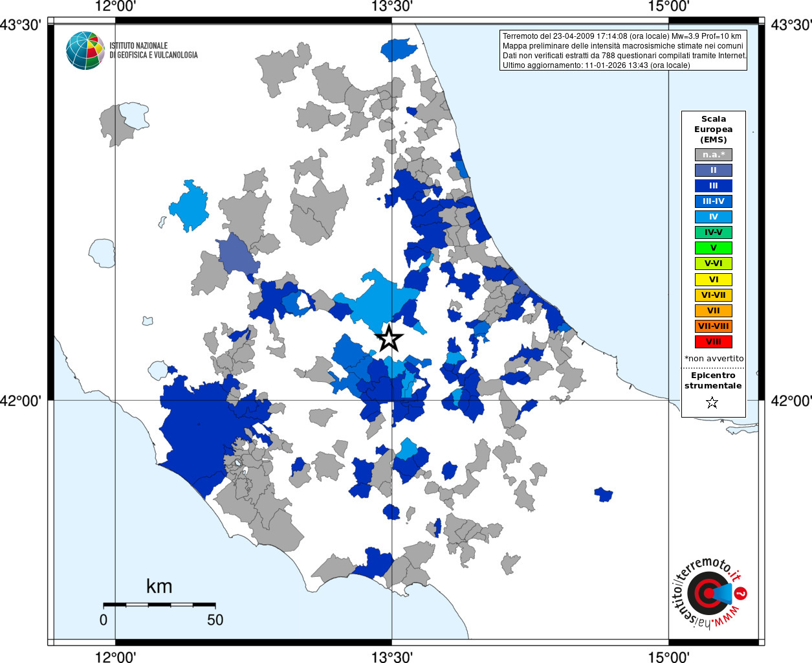
Task: Select the intensity III legend swatch
Action: 714,186
